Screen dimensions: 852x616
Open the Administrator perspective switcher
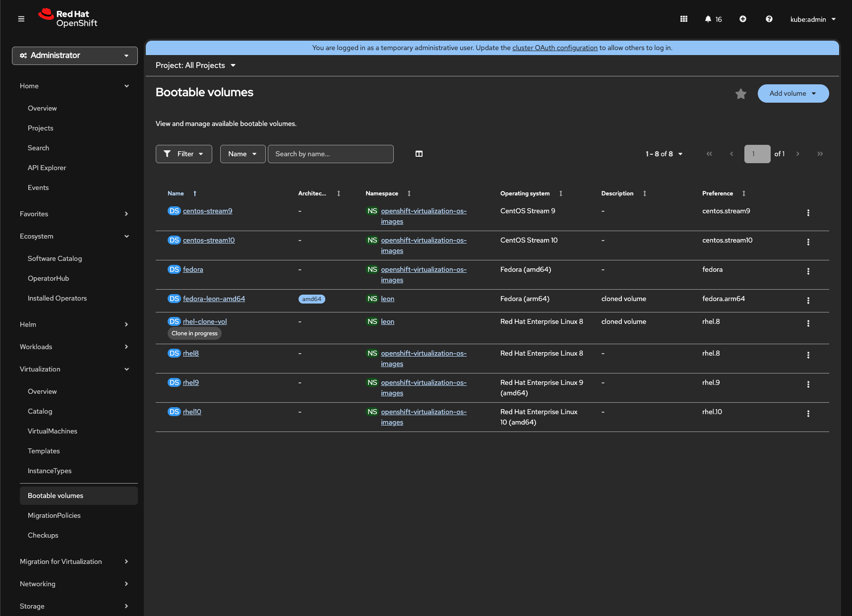point(74,56)
